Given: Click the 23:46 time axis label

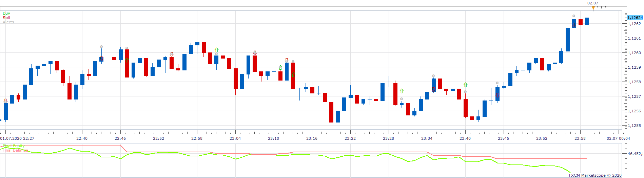Looking at the screenshot, I should 503,138.
